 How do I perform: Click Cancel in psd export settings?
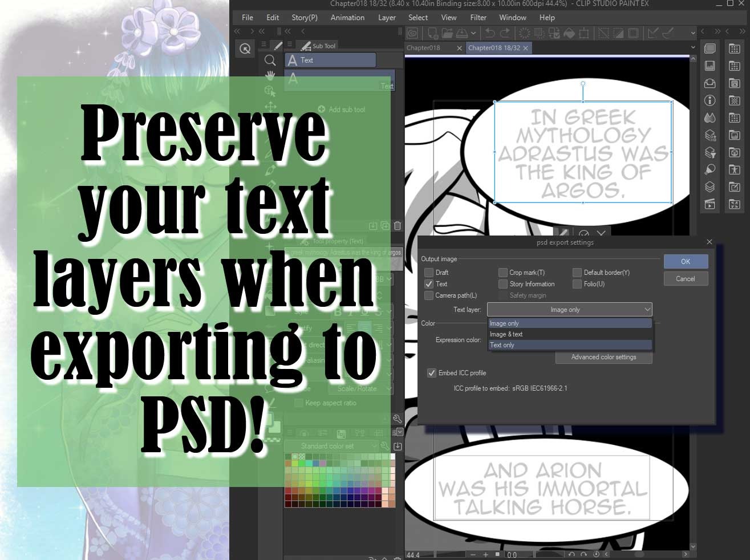pyautogui.click(x=686, y=279)
